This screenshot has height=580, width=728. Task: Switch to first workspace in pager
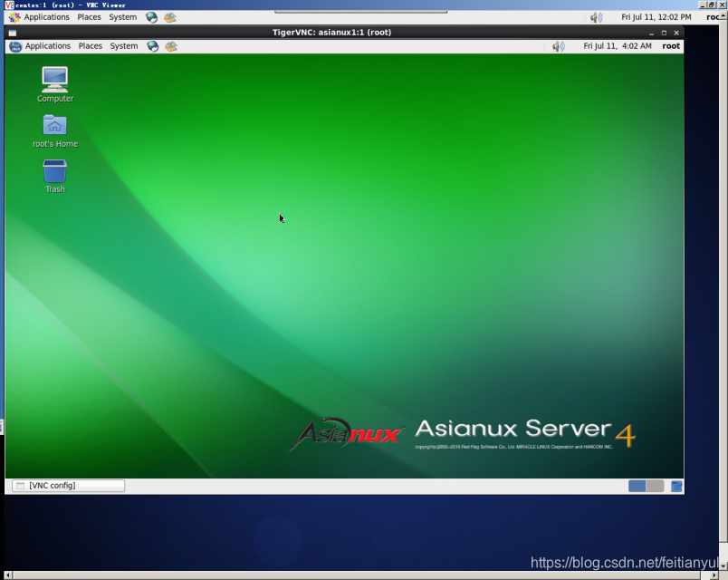pos(637,486)
